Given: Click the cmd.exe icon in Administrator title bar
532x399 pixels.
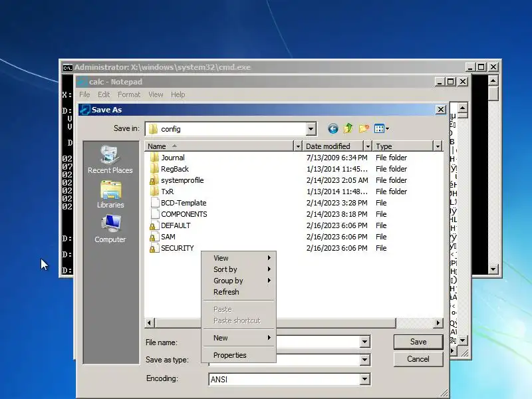Looking at the screenshot, I should tap(68, 68).
